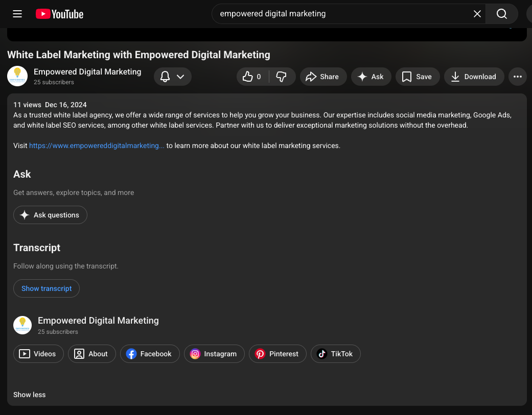
Task: Click Show transcript to expand the transcript
Action: [46, 288]
